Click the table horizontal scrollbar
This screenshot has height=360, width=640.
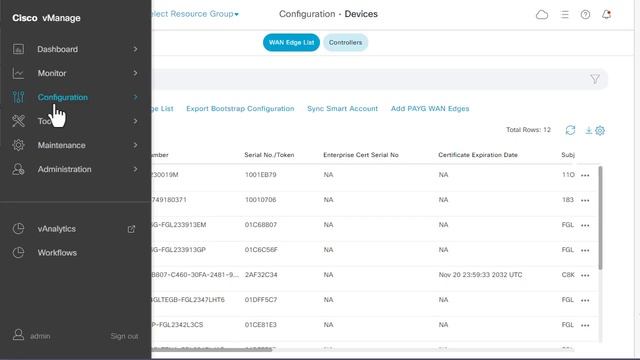tap(212, 349)
